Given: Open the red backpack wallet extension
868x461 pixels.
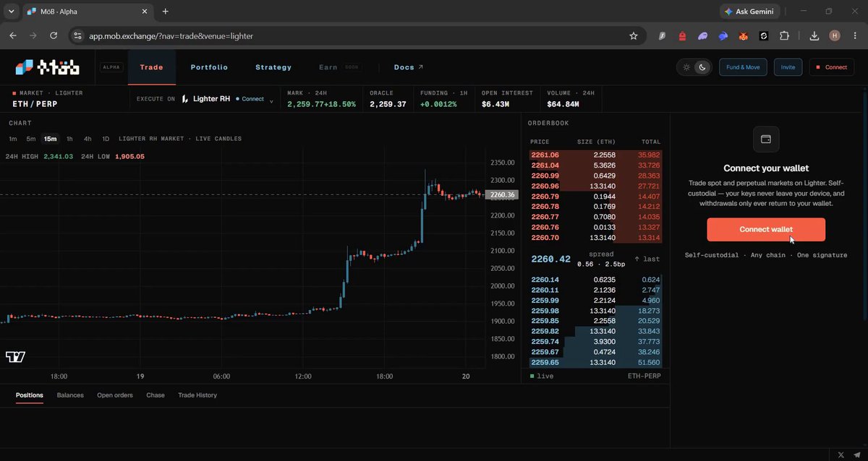Looking at the screenshot, I should (682, 35).
